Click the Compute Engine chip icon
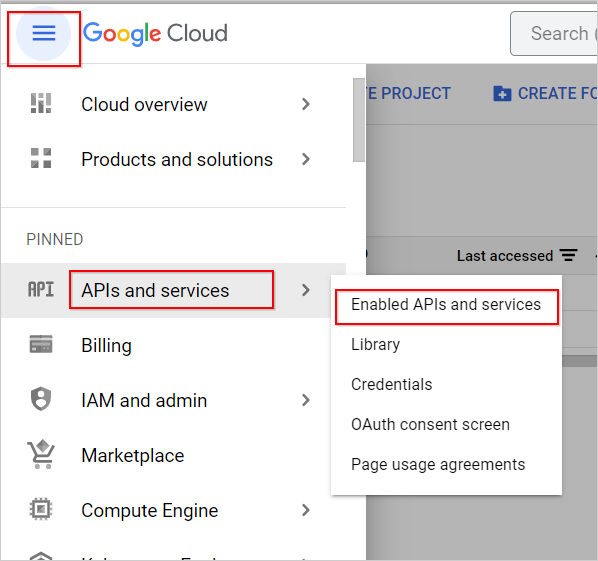Viewport: 598px width, 561px height. pos(41,509)
